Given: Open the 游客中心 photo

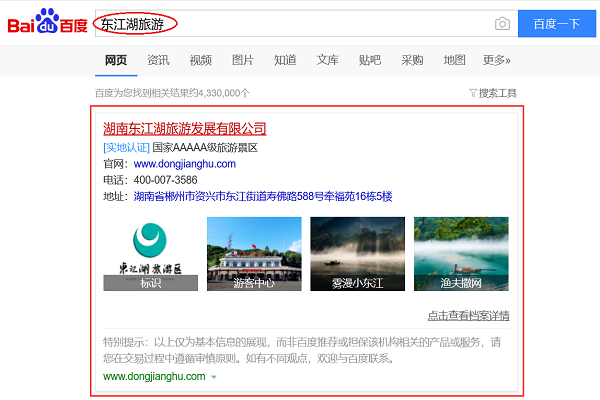Looking at the screenshot, I should tap(253, 253).
